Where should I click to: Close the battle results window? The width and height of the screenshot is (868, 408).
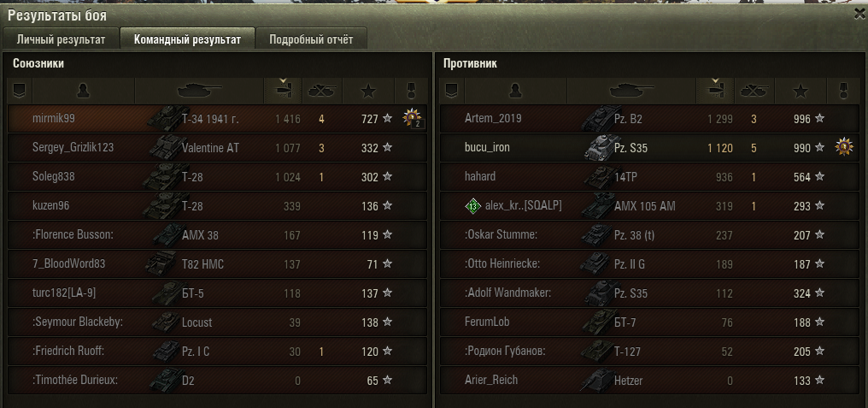coord(859,15)
